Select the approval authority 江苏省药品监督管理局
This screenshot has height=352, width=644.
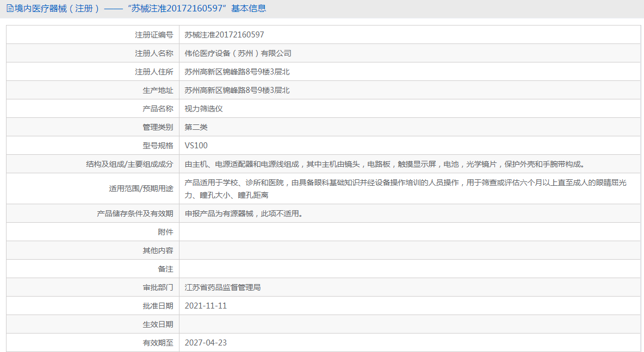coord(222,287)
